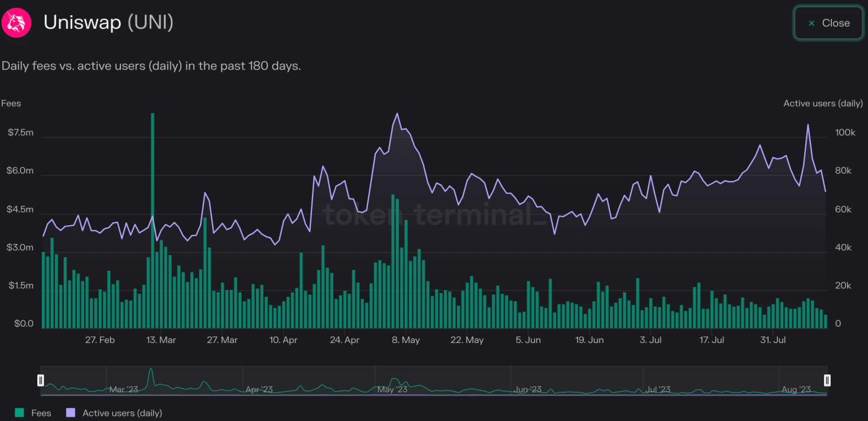Click the 100k active users axis label

pos(845,133)
